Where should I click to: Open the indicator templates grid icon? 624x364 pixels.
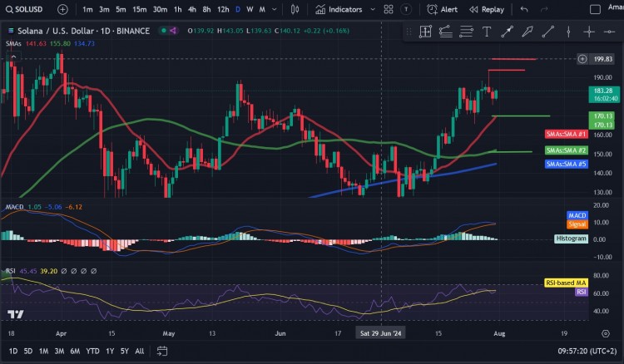point(389,9)
